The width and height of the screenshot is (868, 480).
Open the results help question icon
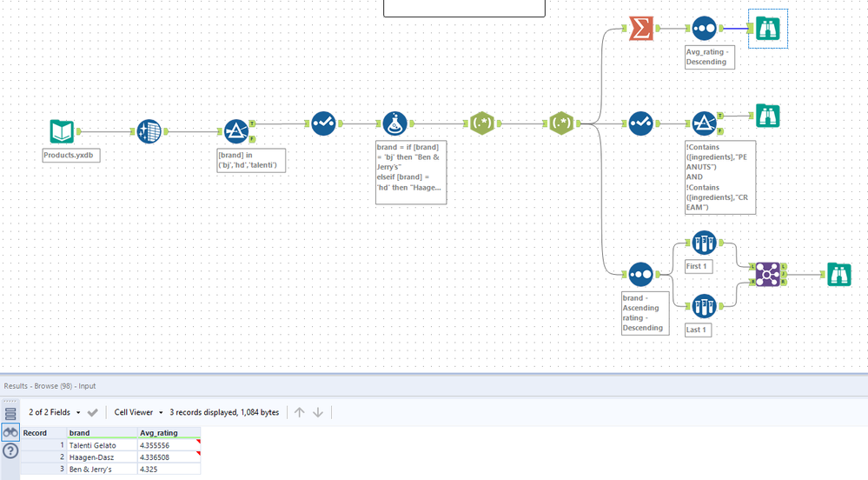pos(10,451)
